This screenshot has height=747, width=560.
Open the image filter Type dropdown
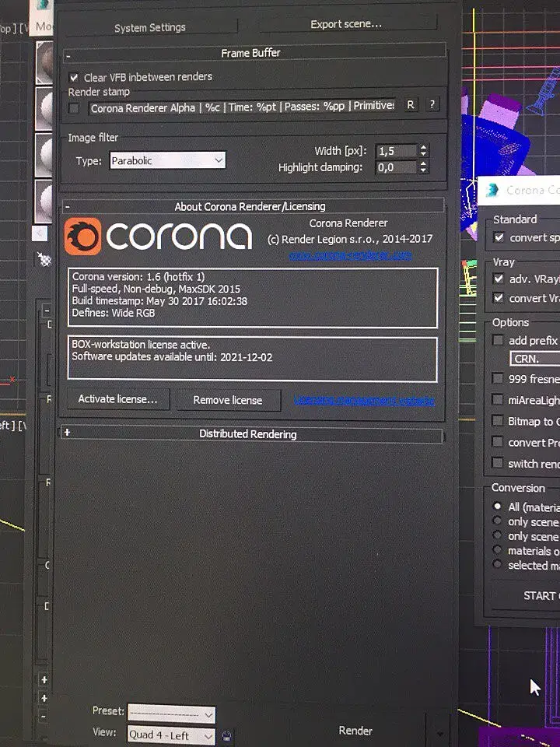tap(168, 160)
